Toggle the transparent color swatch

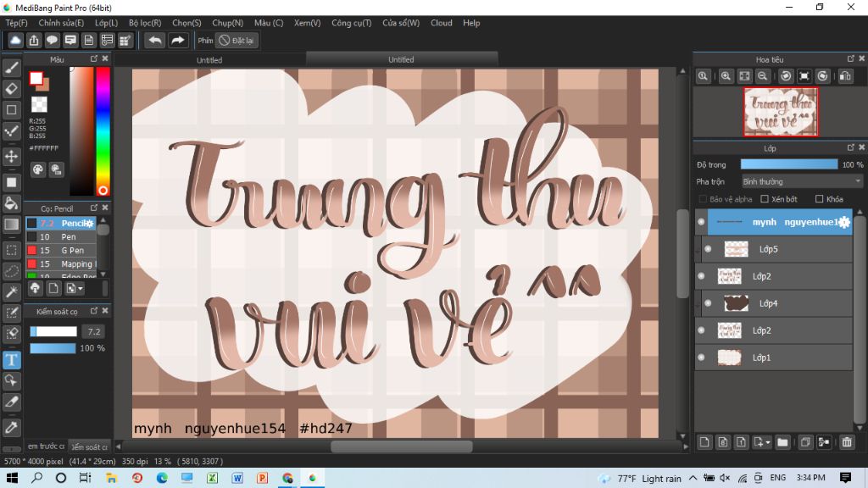pyautogui.click(x=39, y=104)
